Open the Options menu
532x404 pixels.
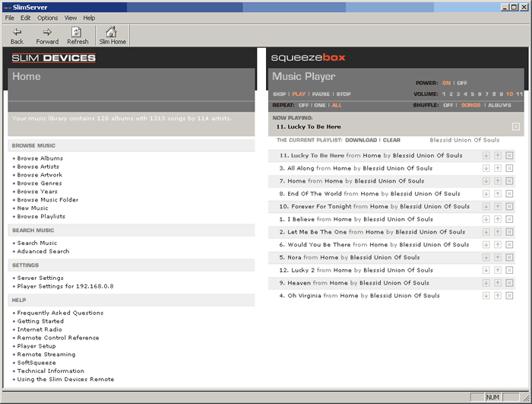(47, 17)
